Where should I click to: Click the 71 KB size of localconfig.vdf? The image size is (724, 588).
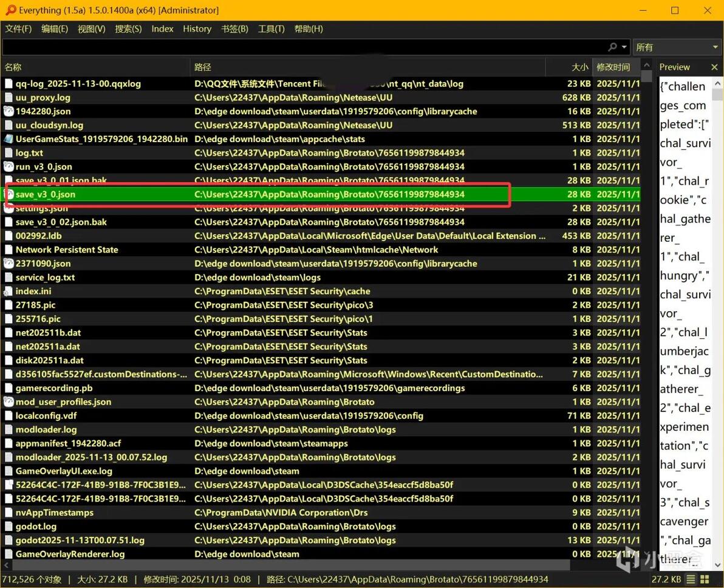click(x=579, y=415)
